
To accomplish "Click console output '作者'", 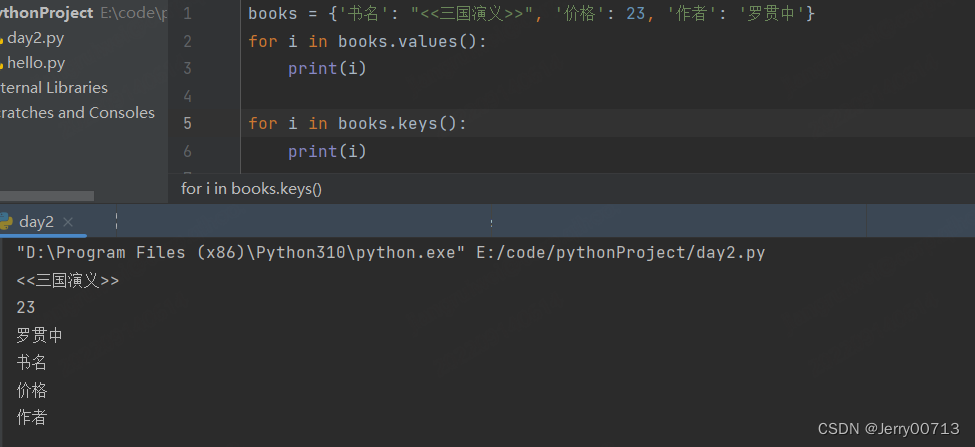I will [x=32, y=417].
